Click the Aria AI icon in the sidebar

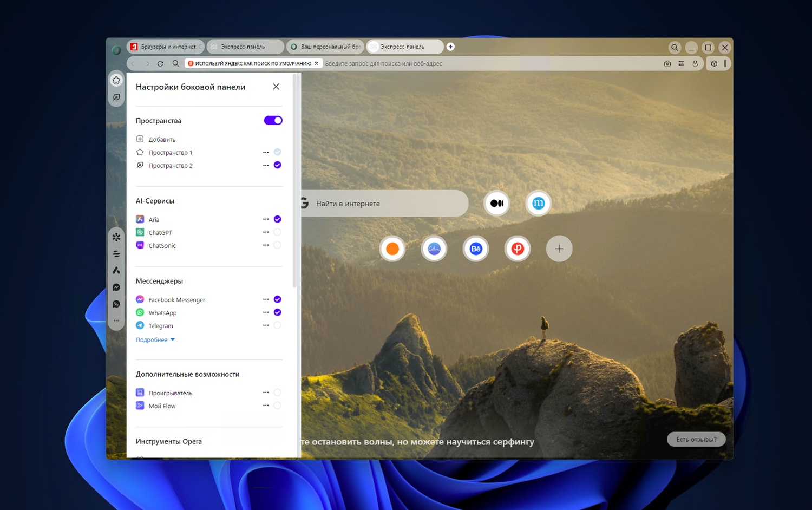[x=116, y=270]
